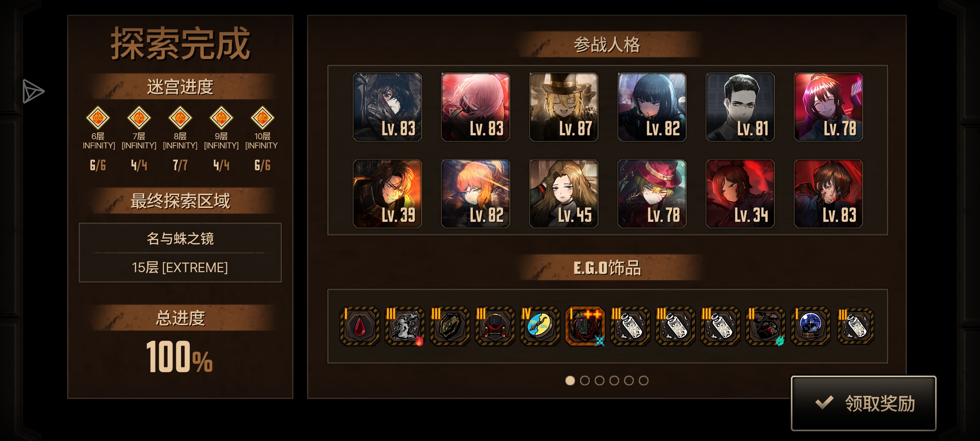Click the 6层 INFINITY clear badge

(98, 118)
